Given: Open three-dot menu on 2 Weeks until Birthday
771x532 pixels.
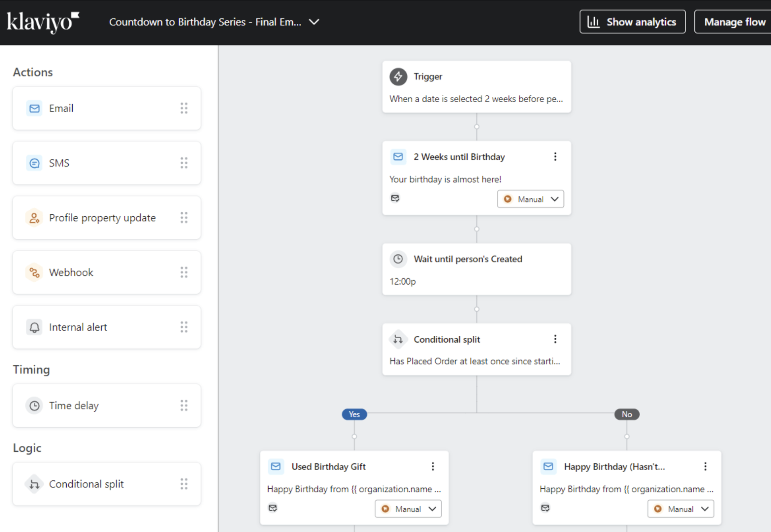Looking at the screenshot, I should pos(555,156).
